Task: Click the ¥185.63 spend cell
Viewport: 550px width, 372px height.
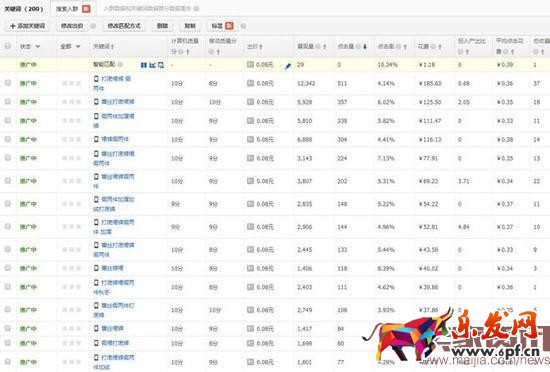Action: tap(430, 83)
